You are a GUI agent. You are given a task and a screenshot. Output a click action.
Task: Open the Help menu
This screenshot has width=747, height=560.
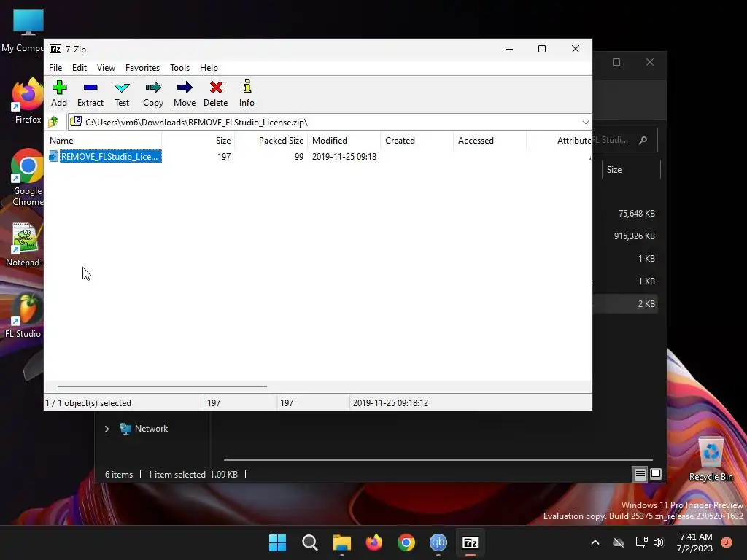(x=209, y=68)
